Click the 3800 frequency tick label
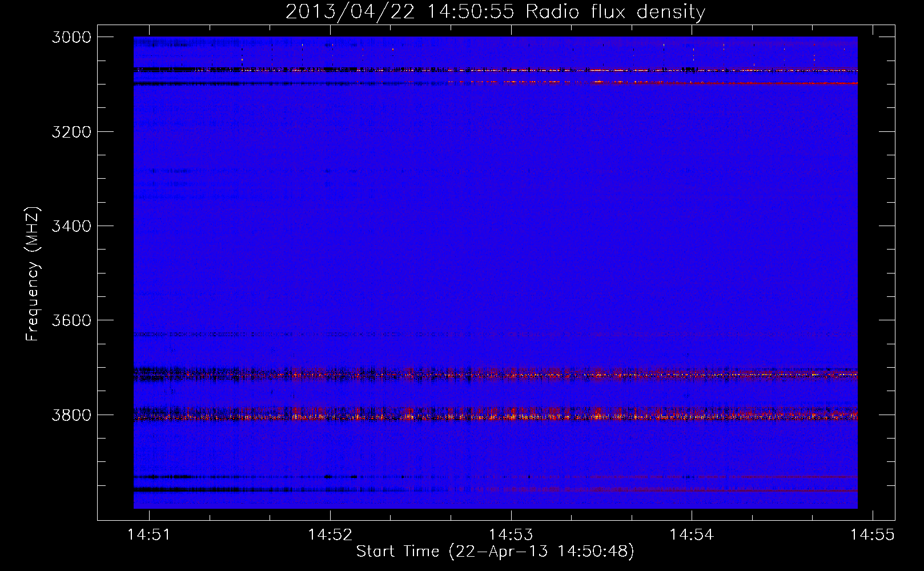This screenshot has height=571, width=924. pos(71,415)
